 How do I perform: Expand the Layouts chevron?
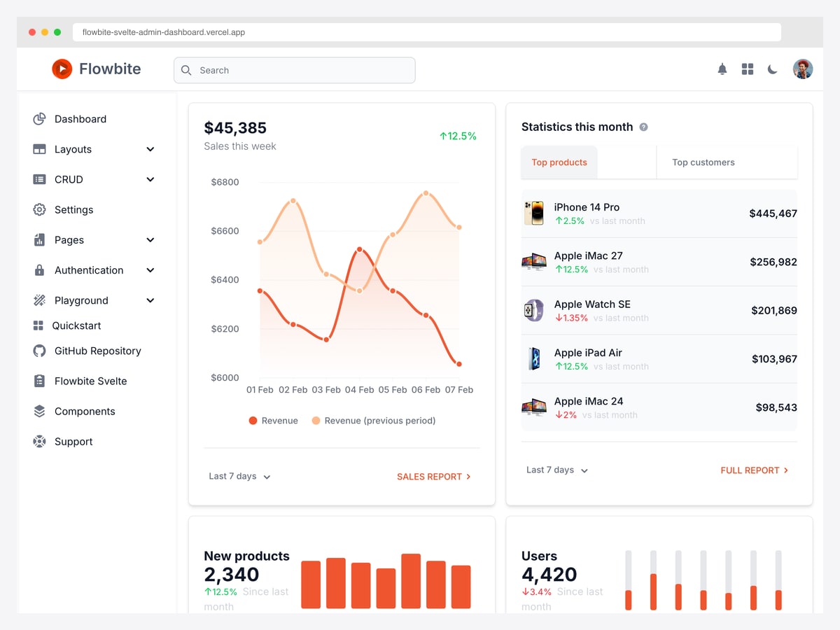point(150,149)
